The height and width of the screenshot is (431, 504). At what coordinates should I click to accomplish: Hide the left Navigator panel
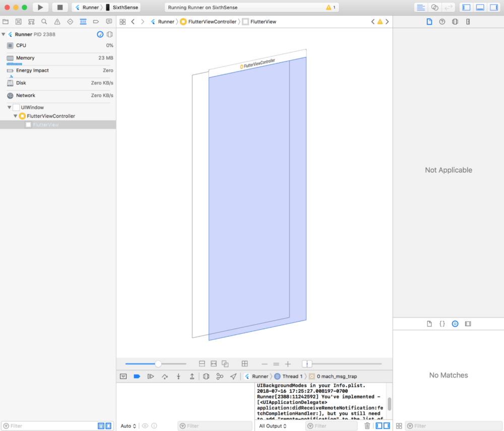point(466,7)
